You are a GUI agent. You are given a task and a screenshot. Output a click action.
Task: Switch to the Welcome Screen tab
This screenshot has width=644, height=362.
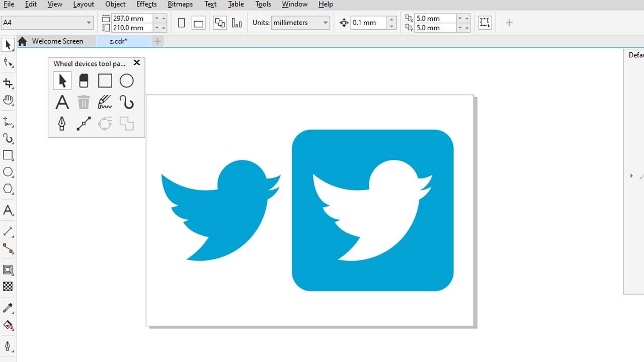point(57,41)
